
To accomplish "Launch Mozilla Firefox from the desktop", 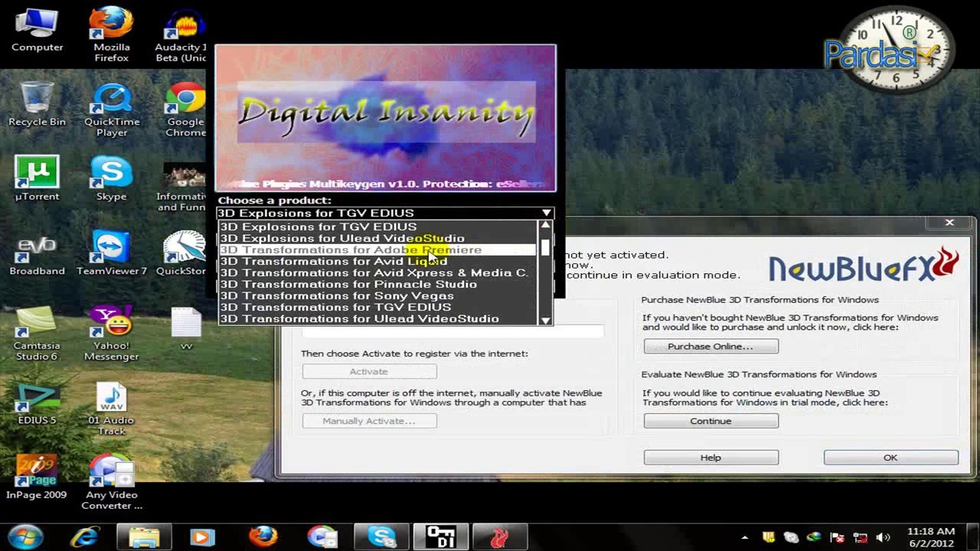I will (x=112, y=34).
